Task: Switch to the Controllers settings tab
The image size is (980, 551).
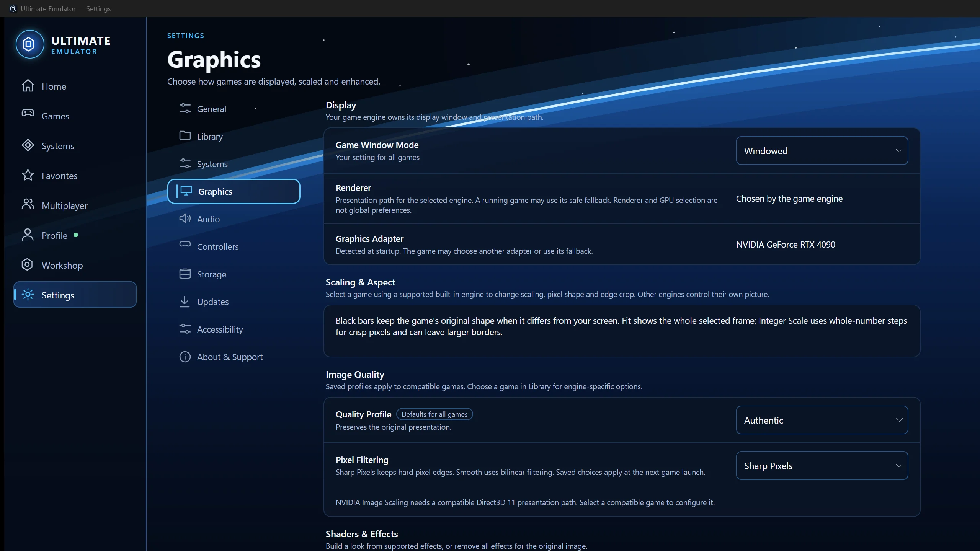Action: 234,246
